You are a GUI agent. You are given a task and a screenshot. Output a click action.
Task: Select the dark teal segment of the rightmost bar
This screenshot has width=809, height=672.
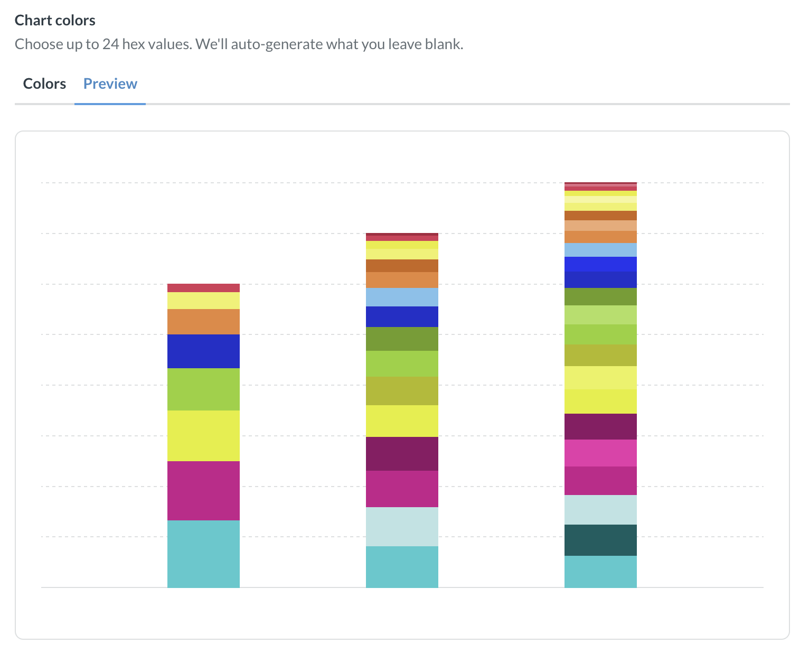click(600, 540)
